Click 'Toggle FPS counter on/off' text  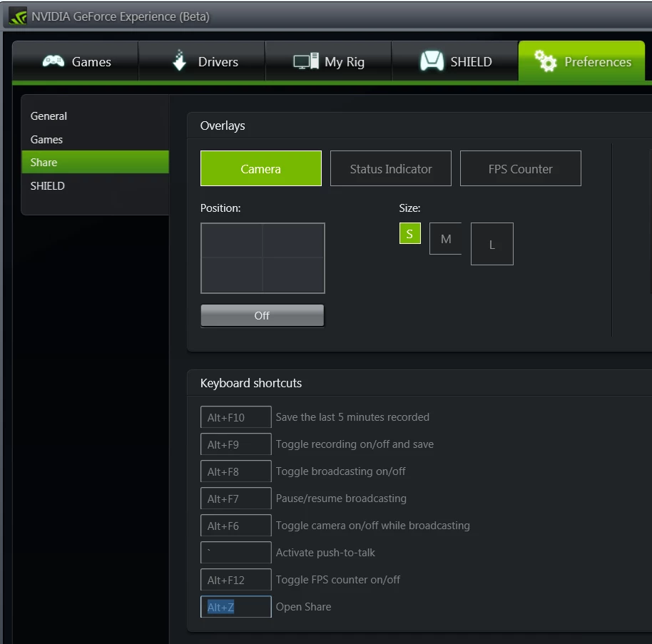tap(337, 580)
